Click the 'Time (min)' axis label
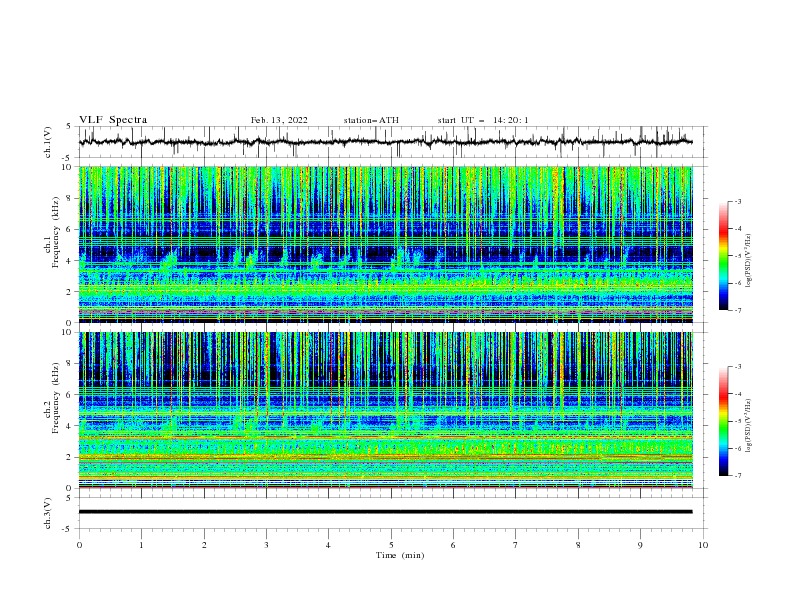 coord(400,555)
